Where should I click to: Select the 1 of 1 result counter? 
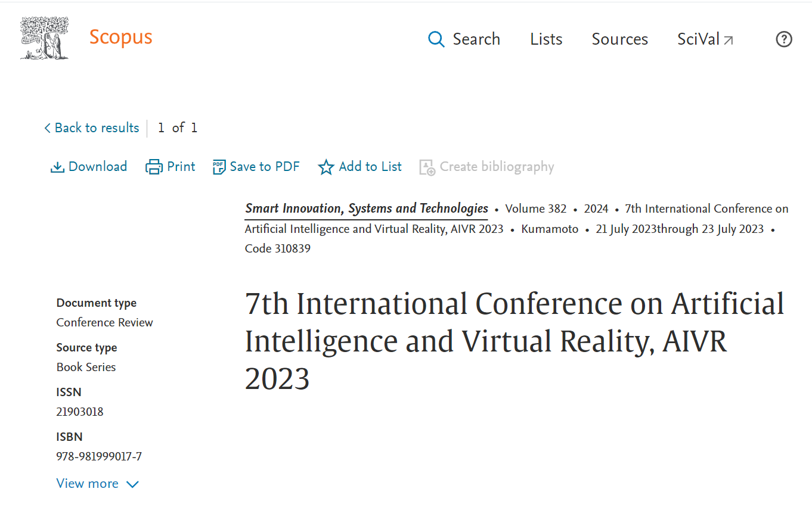click(177, 128)
